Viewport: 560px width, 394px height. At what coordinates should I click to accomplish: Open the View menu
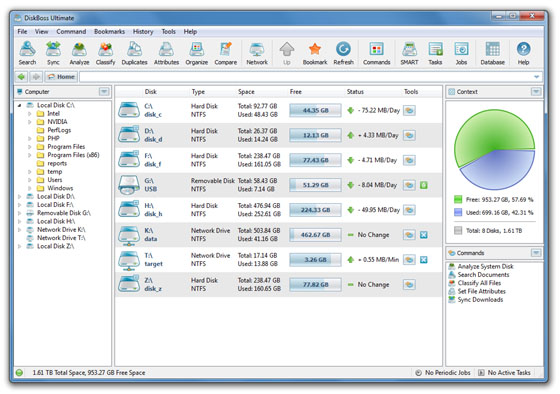pos(41,31)
